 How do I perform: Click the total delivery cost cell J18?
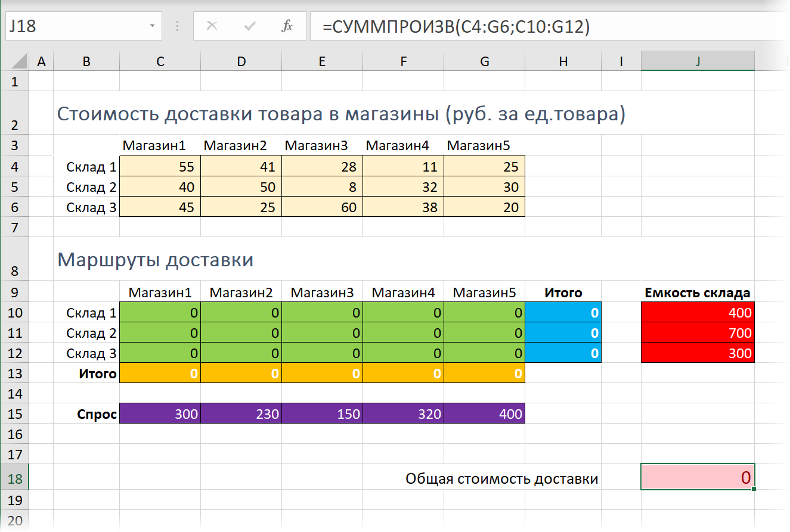(698, 477)
